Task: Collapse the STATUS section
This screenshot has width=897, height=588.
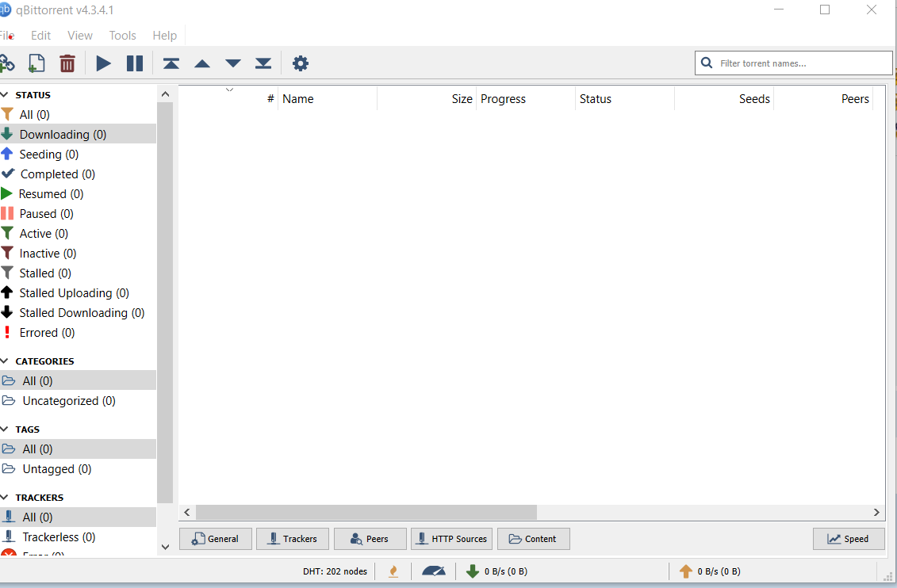Action: (x=4, y=95)
